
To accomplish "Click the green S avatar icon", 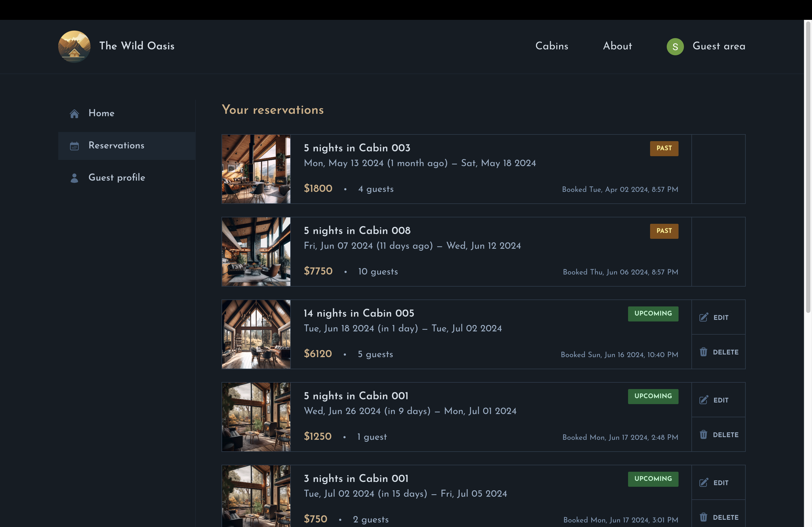I will click(x=675, y=47).
